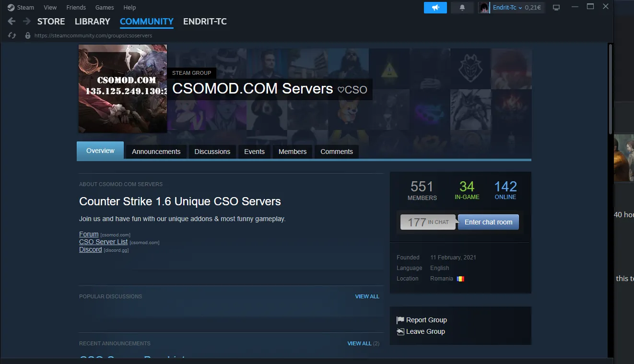Expand the Endrit-Tc account dropdown

tap(507, 8)
